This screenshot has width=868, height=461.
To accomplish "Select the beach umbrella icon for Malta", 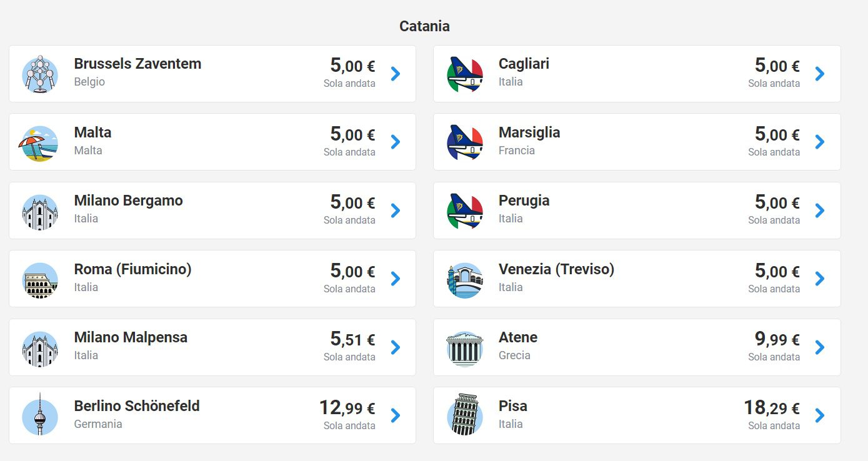I will point(39,142).
